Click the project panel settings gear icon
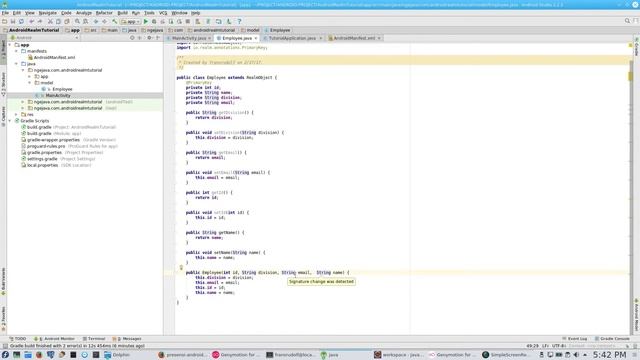 pyautogui.click(x=149, y=38)
